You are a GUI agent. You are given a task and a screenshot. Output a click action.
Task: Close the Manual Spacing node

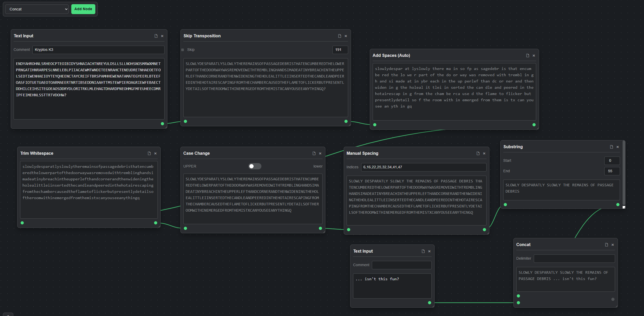coord(484,153)
